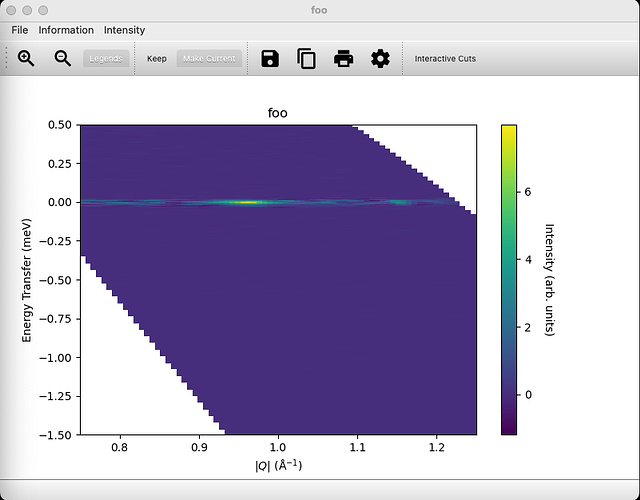Click the Intensity (arb. units) colorbar label
The width and height of the screenshot is (640, 500).
point(549,280)
